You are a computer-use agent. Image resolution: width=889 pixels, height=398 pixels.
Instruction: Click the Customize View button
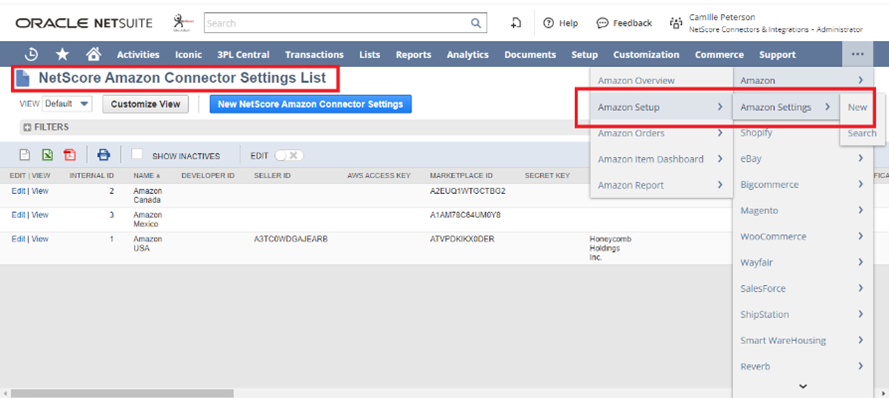pos(146,104)
